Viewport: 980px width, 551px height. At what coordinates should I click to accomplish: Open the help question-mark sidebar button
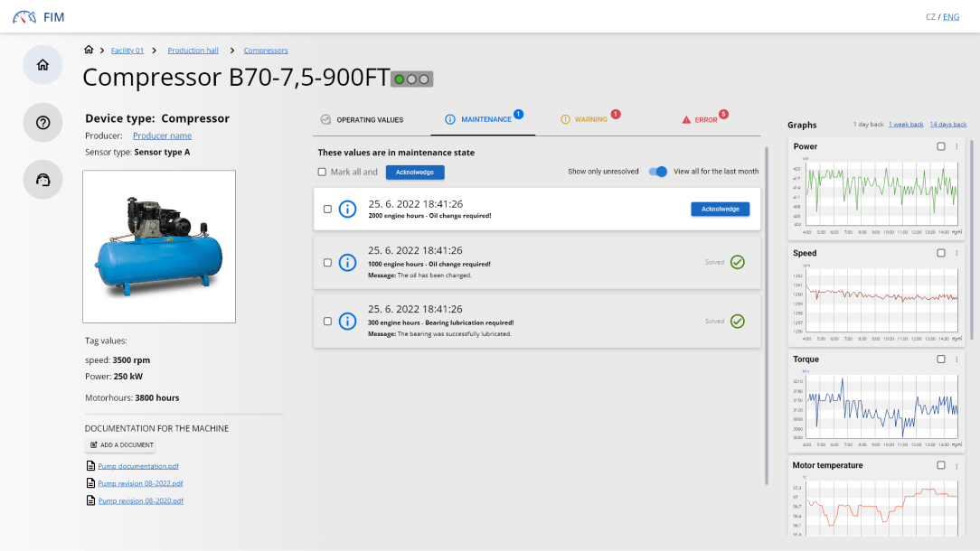(42, 123)
